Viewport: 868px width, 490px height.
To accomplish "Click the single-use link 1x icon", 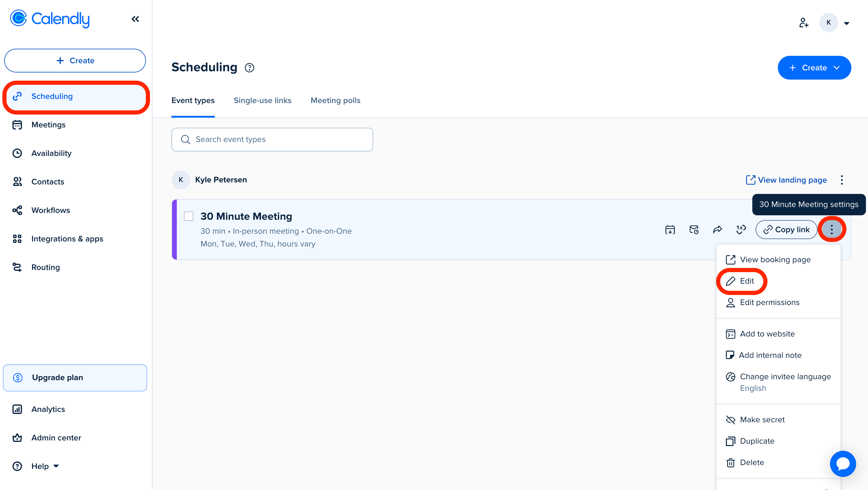I will click(x=741, y=230).
